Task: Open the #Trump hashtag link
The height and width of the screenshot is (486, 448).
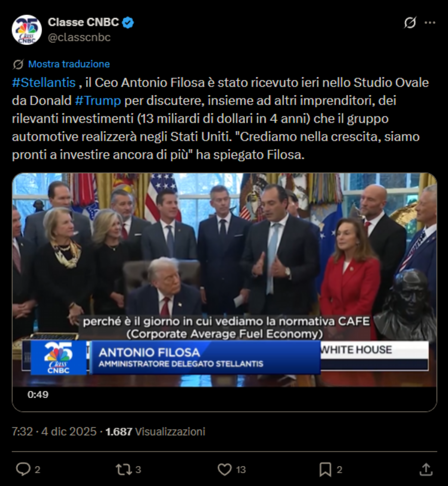Action: click(x=98, y=100)
